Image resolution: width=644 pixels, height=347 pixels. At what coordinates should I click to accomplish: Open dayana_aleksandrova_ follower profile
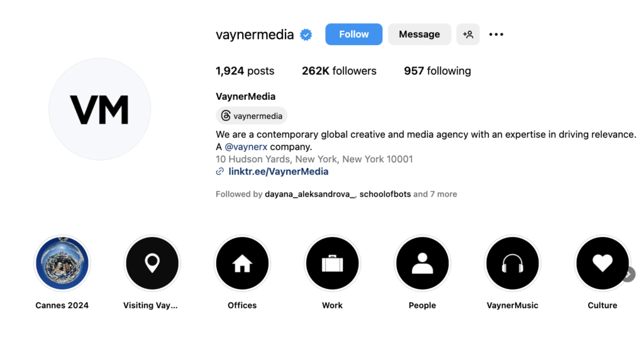coord(309,194)
